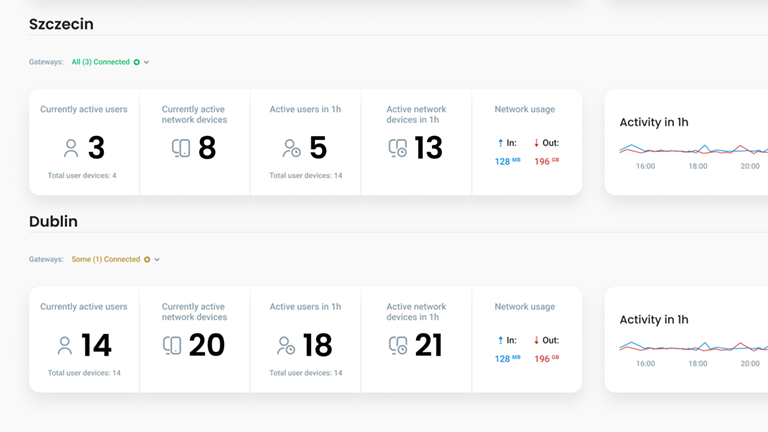Select the Szczecin location heading
Screen dimensions: 768x432
(61, 24)
